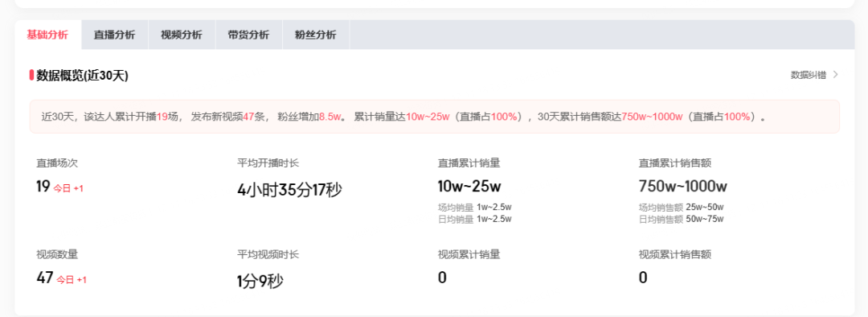Click the 平均视频时长 value 1分9秒

[x=260, y=281]
